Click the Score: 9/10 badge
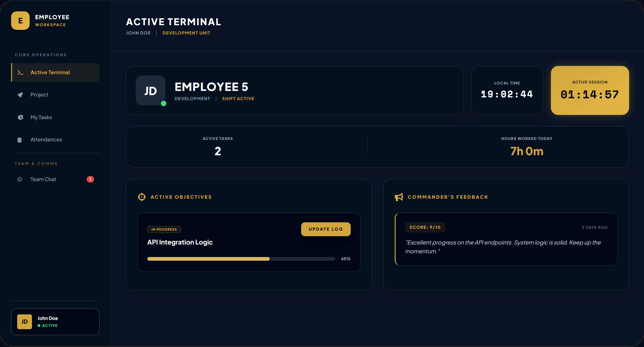644x347 pixels. click(x=425, y=227)
